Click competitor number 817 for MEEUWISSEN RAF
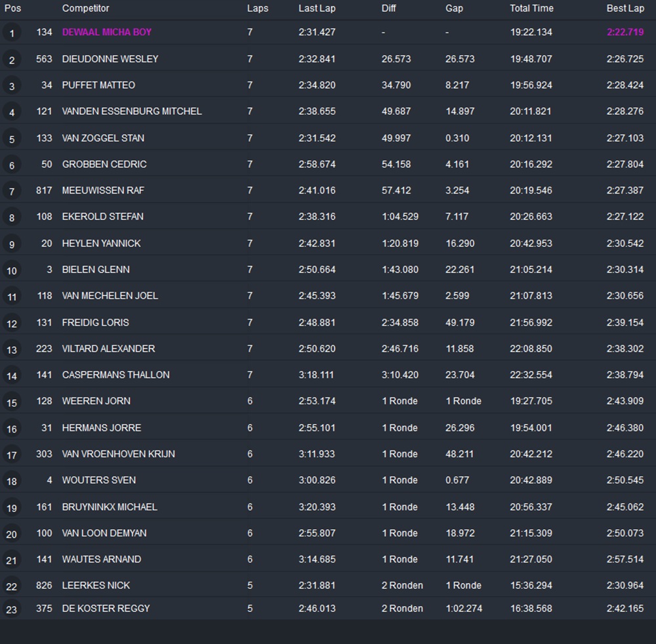This screenshot has width=656, height=644. coord(44,190)
